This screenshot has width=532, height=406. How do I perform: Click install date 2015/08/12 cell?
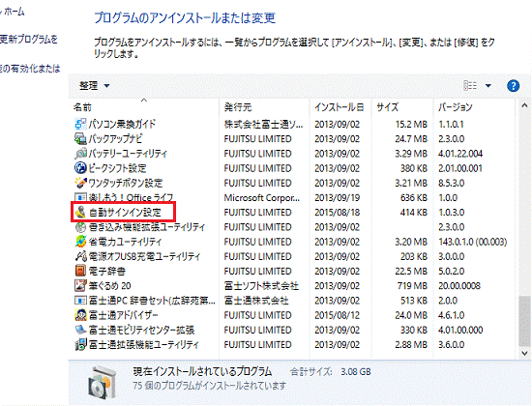337,315
